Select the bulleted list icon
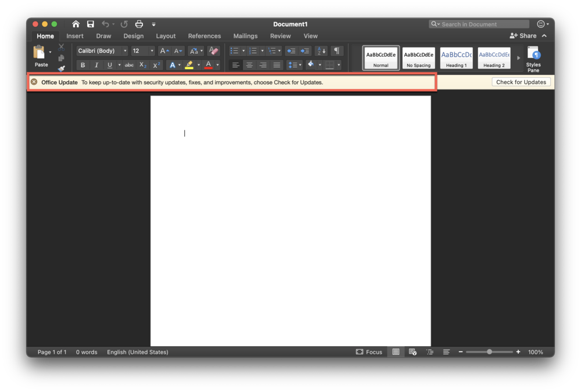This screenshot has height=392, width=581. 235,51
